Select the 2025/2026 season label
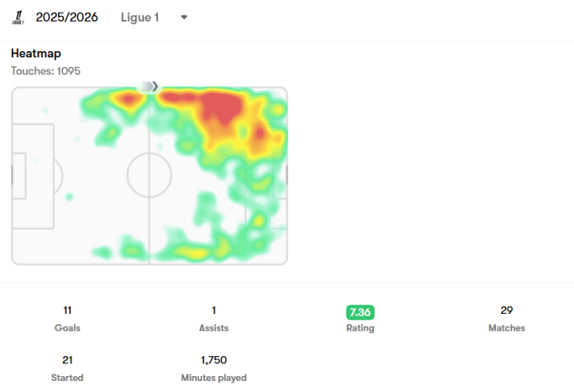The image size is (574, 392). 67,18
